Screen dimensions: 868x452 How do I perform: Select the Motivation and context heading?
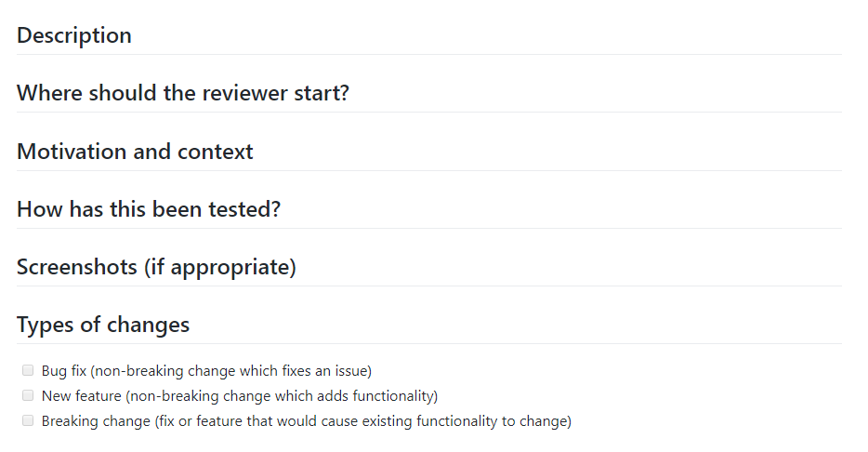pos(135,152)
